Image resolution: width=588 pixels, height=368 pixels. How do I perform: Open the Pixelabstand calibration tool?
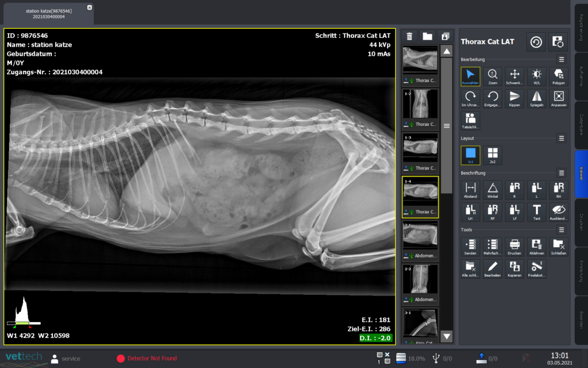(x=537, y=269)
